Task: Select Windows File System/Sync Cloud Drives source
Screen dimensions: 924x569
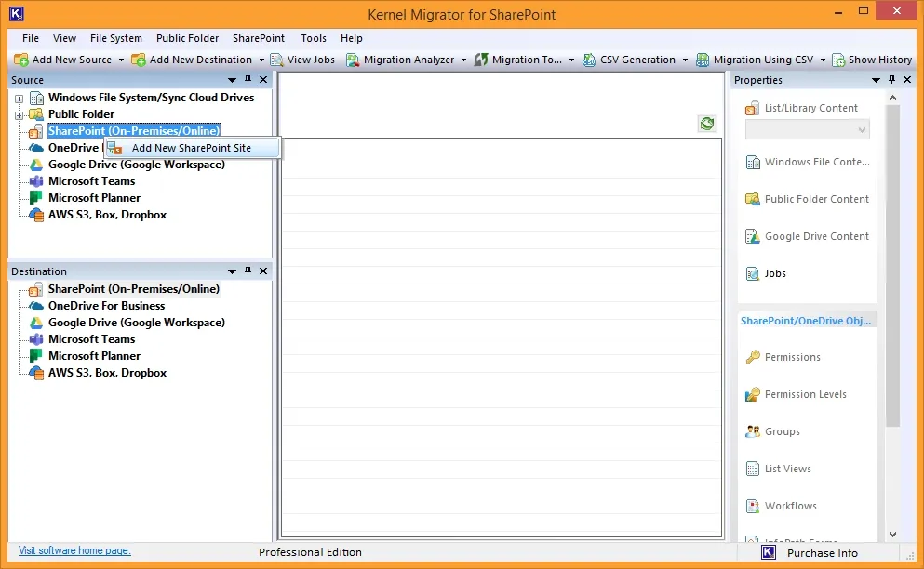Action: click(151, 98)
